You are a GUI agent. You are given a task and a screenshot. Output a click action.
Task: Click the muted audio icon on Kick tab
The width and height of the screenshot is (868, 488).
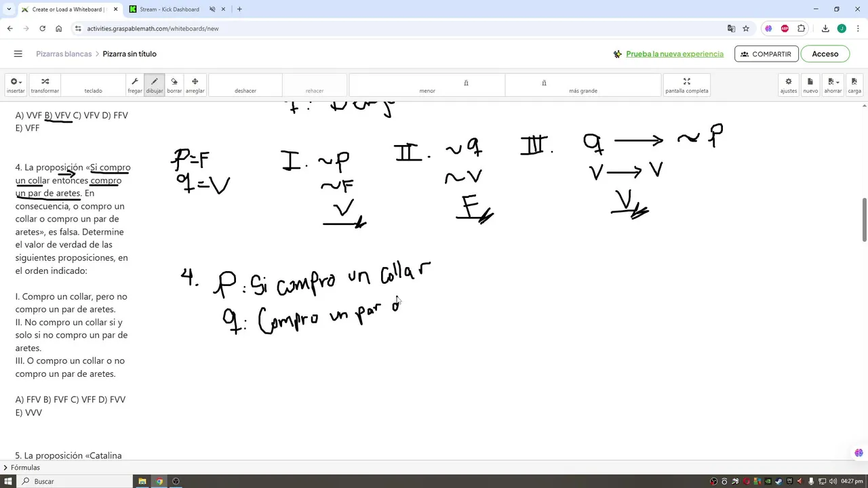coord(212,9)
